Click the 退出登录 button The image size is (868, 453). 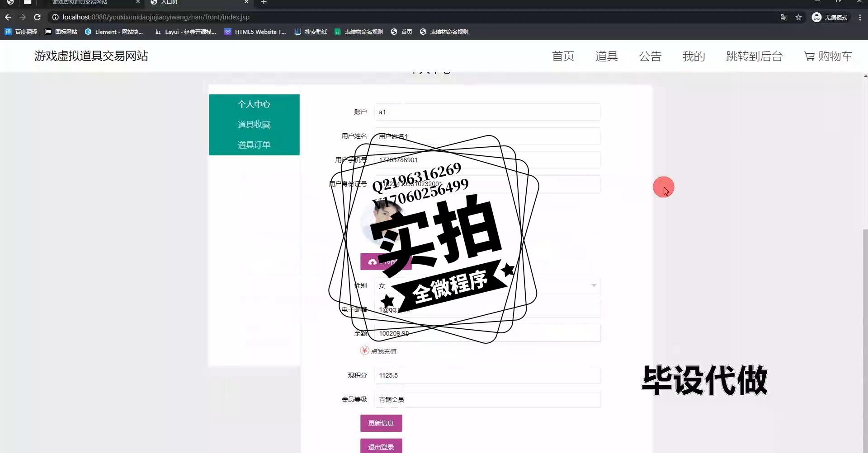381,447
